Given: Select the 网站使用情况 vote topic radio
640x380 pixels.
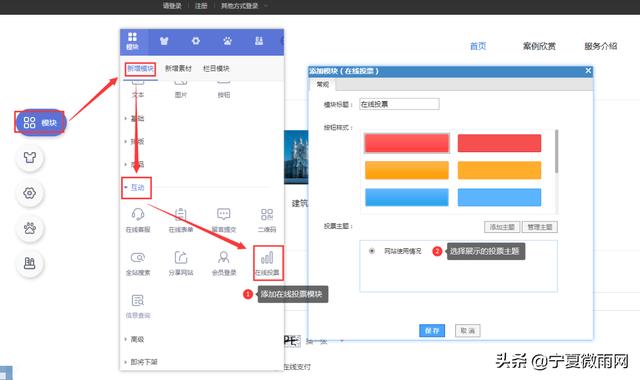Looking at the screenshot, I should pos(371,251).
